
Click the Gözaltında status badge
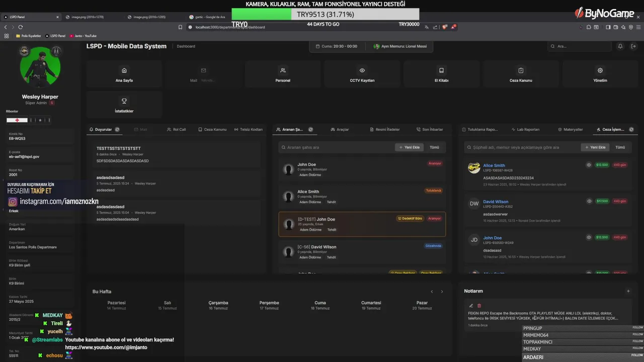(433, 246)
